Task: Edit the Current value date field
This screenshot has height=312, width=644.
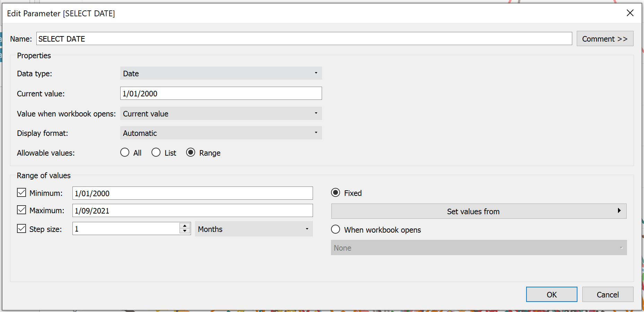Action: point(221,93)
